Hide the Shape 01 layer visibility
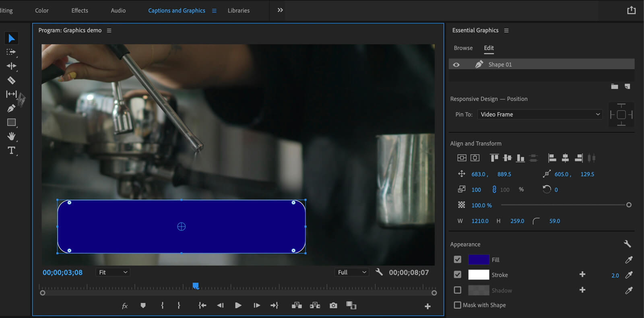Image resolution: width=644 pixels, height=318 pixels. pos(456,64)
